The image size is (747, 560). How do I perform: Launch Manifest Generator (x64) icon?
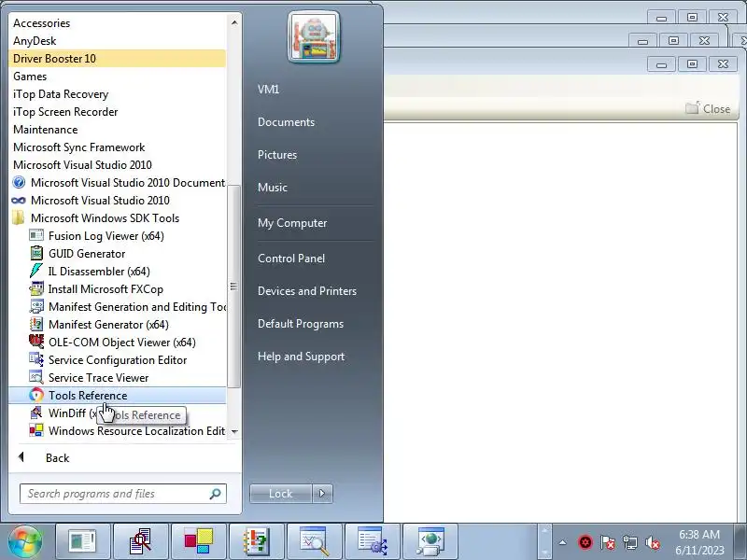[36, 324]
